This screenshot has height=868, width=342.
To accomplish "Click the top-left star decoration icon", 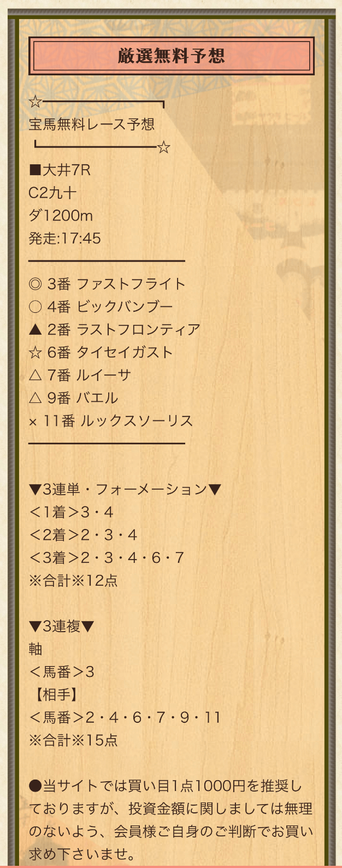I will click(x=35, y=102).
